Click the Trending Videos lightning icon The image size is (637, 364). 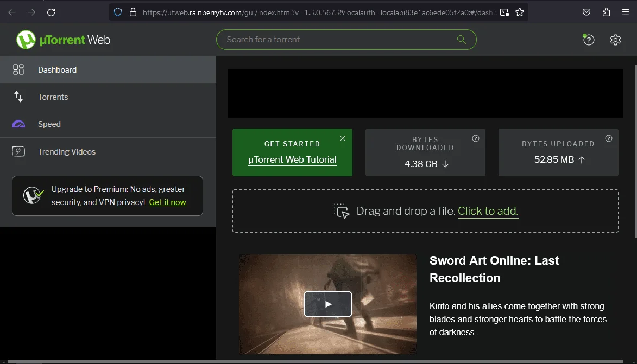point(18,151)
